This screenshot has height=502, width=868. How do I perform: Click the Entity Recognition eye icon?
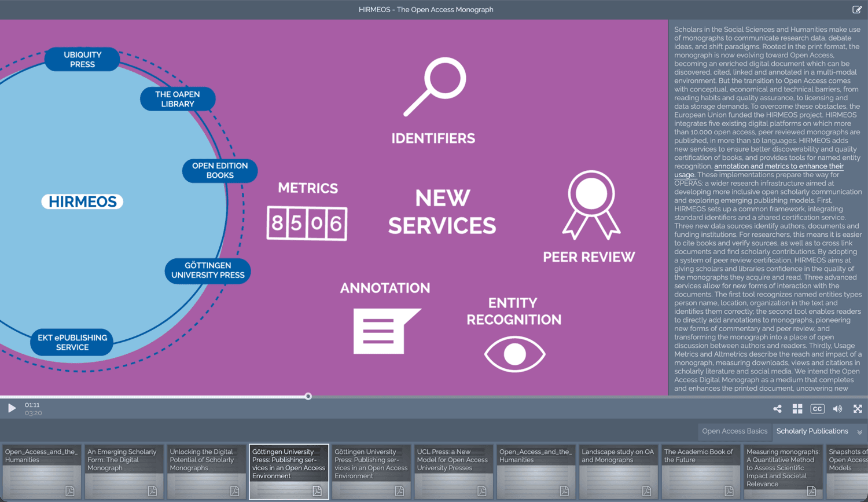pos(514,354)
